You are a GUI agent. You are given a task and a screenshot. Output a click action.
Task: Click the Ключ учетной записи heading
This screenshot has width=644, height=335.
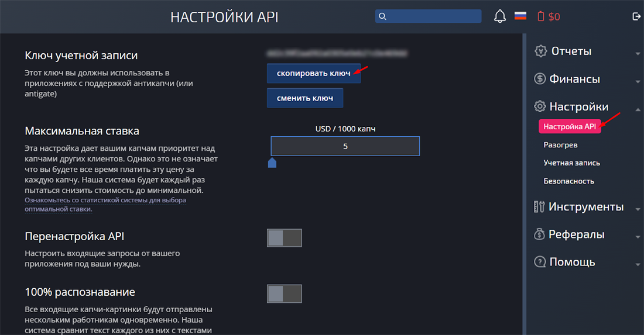(x=81, y=56)
